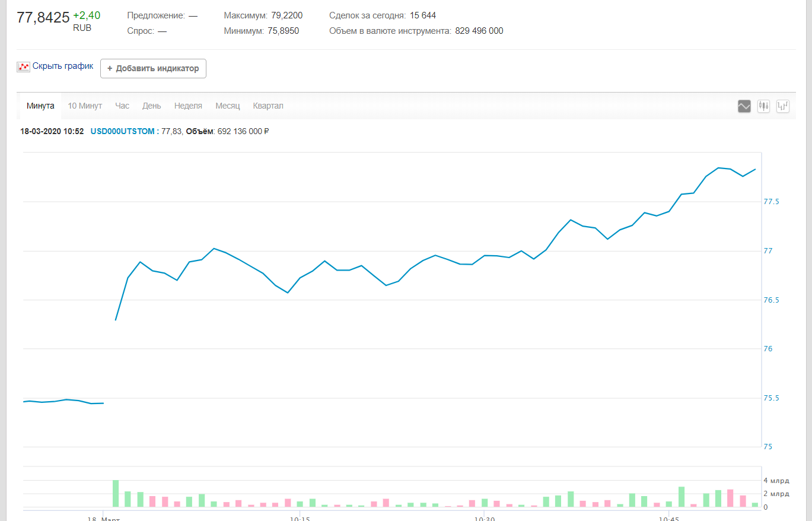Click the 77,8425 current price value
The height and width of the screenshot is (521, 812).
(43, 17)
